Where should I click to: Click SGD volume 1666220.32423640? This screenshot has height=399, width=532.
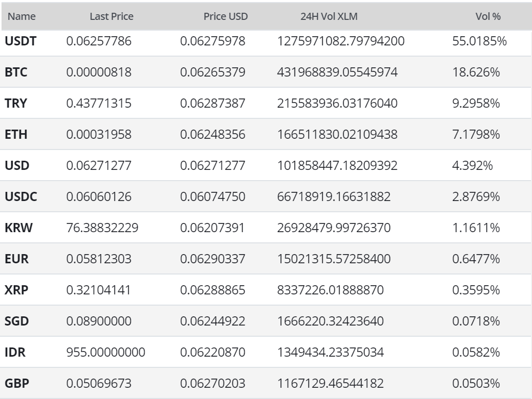[x=330, y=321]
